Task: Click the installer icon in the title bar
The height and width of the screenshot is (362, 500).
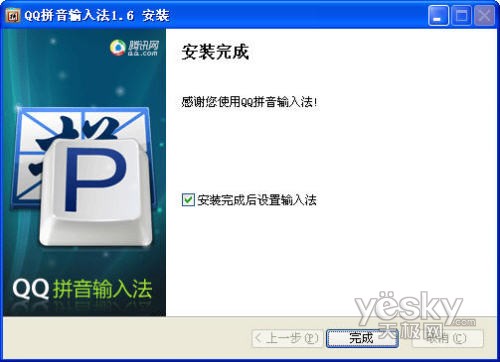Action: (12, 16)
